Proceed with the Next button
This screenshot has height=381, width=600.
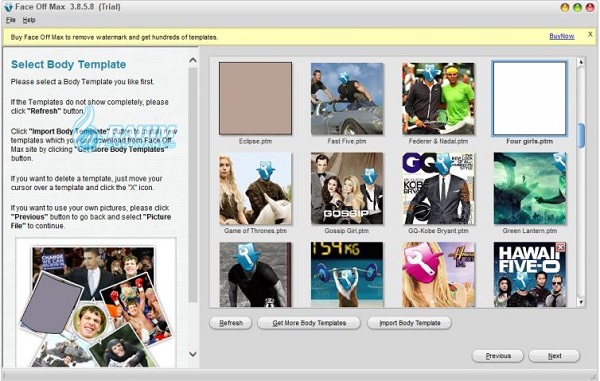coord(554,356)
